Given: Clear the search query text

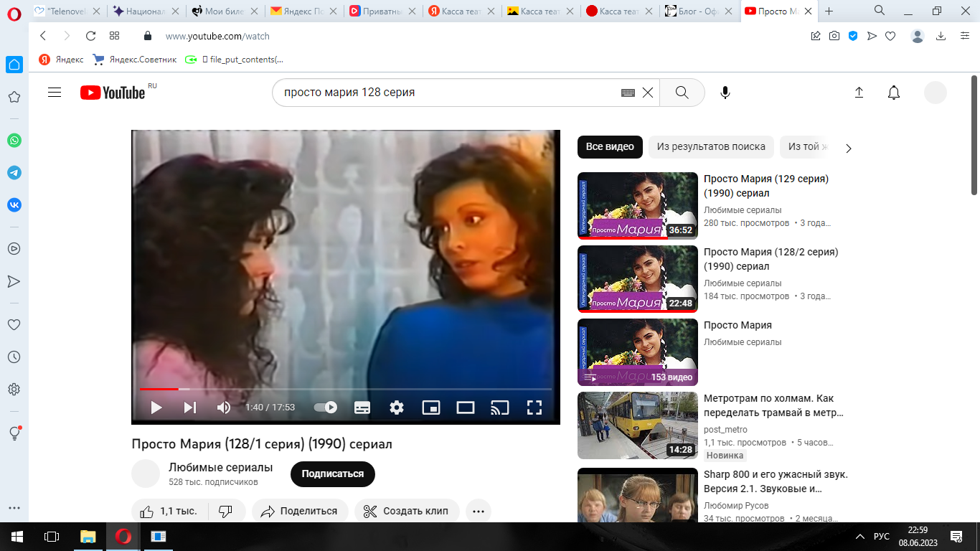Looking at the screenshot, I should click(x=648, y=93).
